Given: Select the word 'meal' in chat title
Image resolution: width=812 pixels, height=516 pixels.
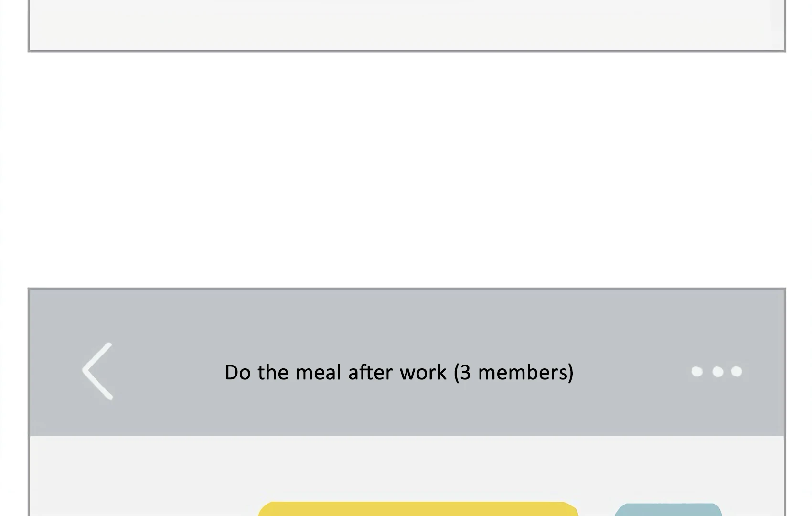Looking at the screenshot, I should click(318, 372).
